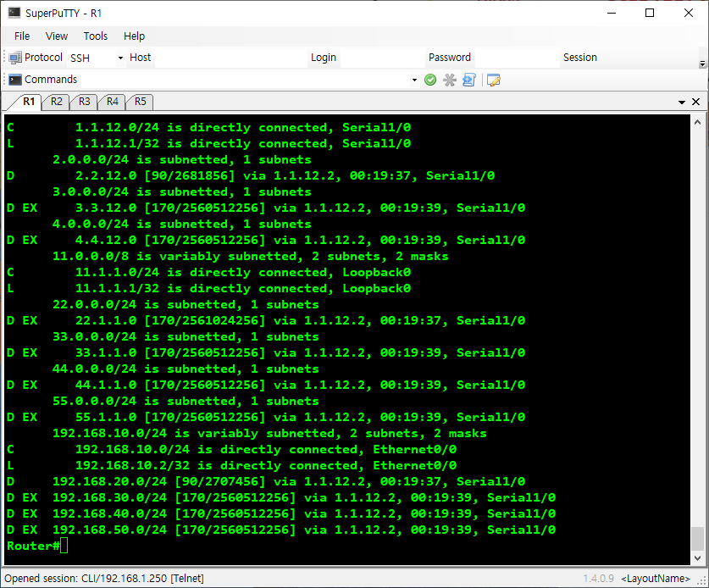709x588 pixels.
Task: Click the 11.0.0.0/8 variably subnetted line
Action: coord(251,256)
